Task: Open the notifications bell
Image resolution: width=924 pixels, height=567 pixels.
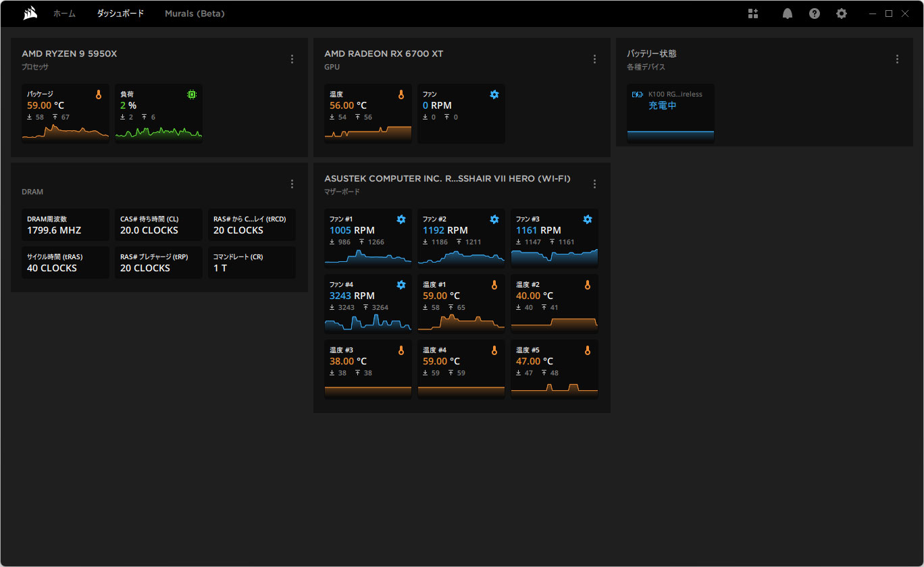Action: click(x=788, y=13)
